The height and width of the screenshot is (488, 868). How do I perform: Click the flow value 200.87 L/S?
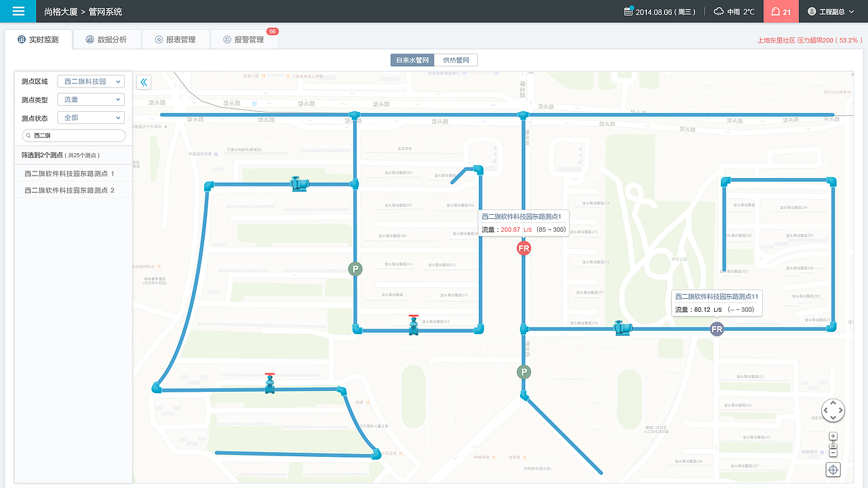coord(517,230)
